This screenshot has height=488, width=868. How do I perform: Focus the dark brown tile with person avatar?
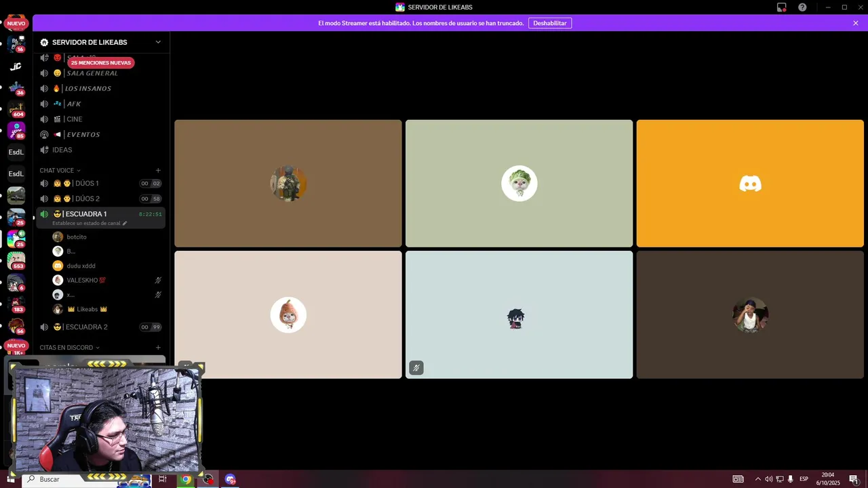pos(750,315)
